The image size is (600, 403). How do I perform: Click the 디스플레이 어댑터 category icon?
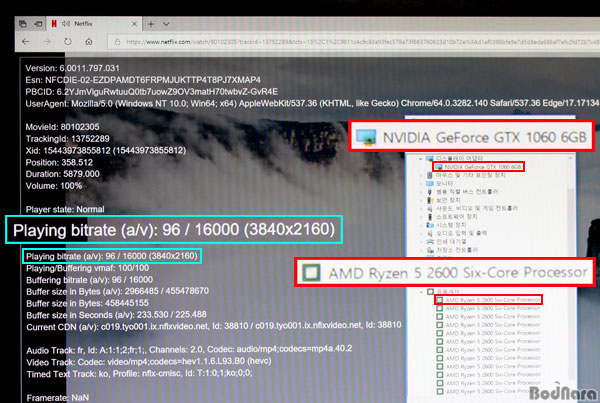430,158
